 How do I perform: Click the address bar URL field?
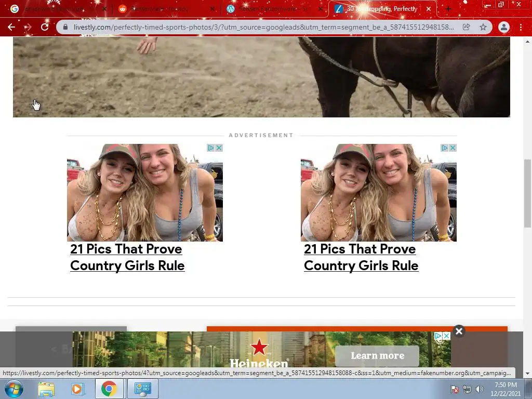pyautogui.click(x=263, y=27)
